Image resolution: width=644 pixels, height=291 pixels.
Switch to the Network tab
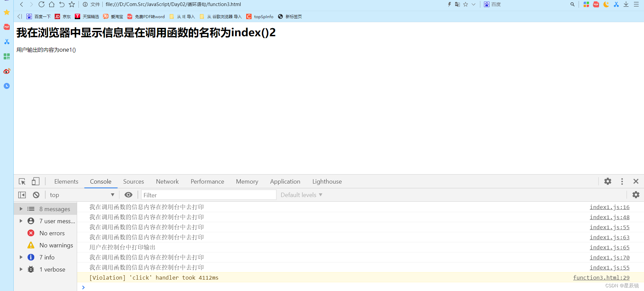coord(167,182)
